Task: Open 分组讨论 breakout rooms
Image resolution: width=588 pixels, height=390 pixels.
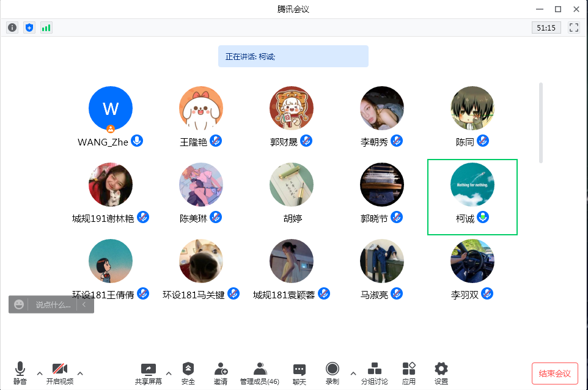Action: tap(374, 372)
